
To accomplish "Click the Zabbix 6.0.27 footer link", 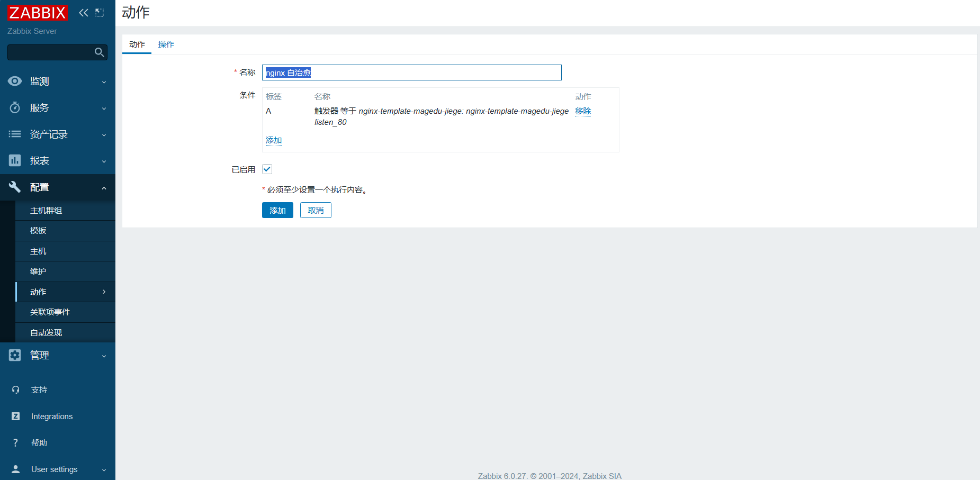I will pos(501,476).
